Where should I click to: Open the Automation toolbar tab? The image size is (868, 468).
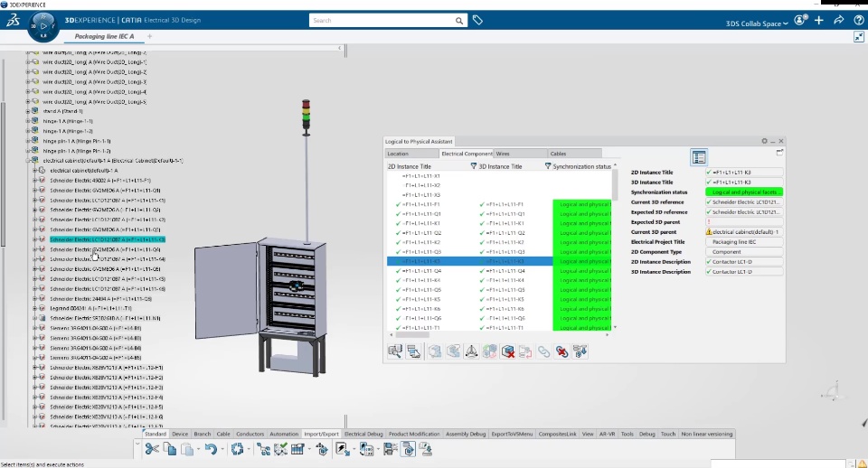coord(284,434)
